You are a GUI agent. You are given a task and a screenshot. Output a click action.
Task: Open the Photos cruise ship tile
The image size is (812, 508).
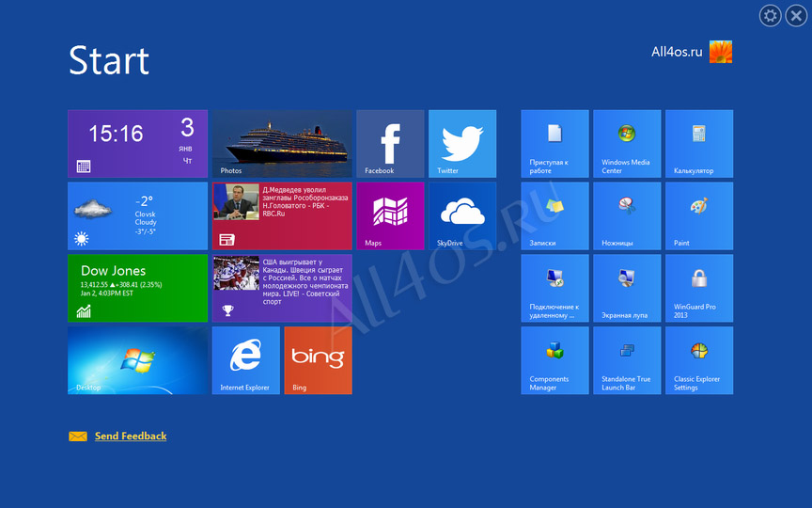click(282, 144)
